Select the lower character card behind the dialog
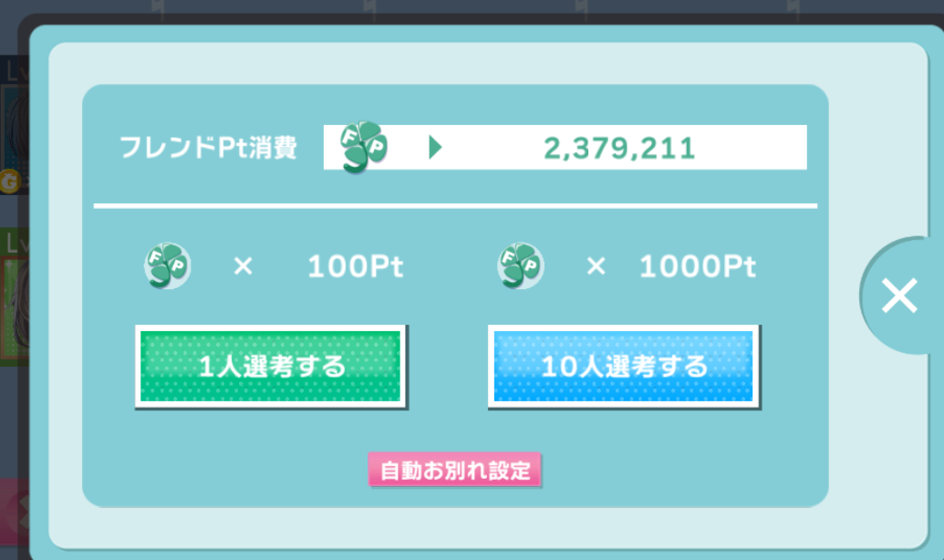This screenshot has height=560, width=944. 14,296
